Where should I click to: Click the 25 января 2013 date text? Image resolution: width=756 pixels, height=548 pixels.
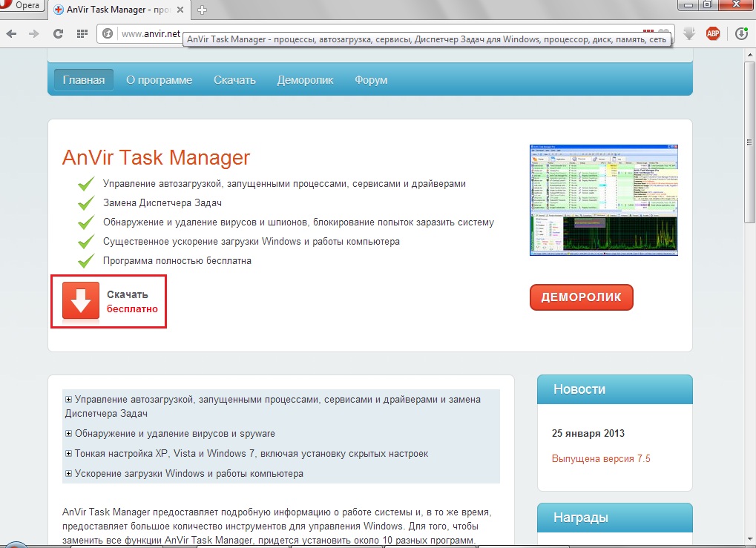click(x=588, y=433)
